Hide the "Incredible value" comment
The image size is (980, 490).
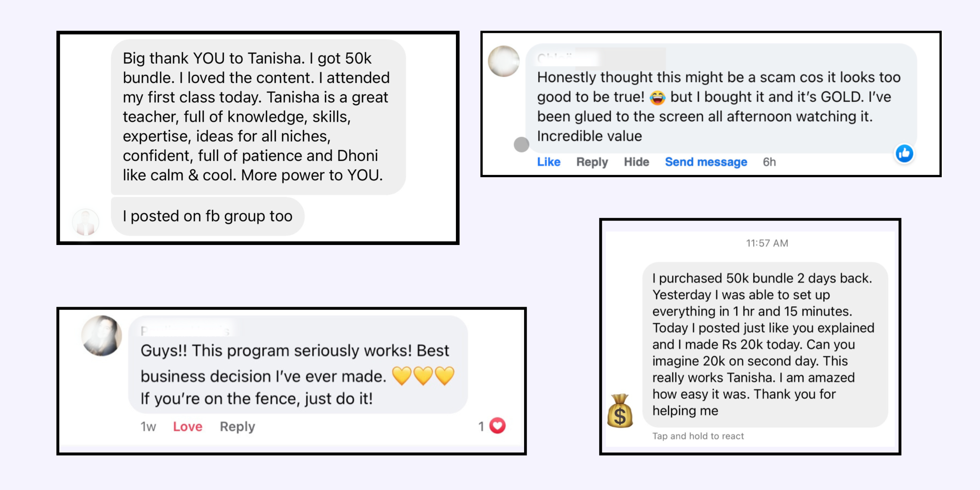coord(636,162)
